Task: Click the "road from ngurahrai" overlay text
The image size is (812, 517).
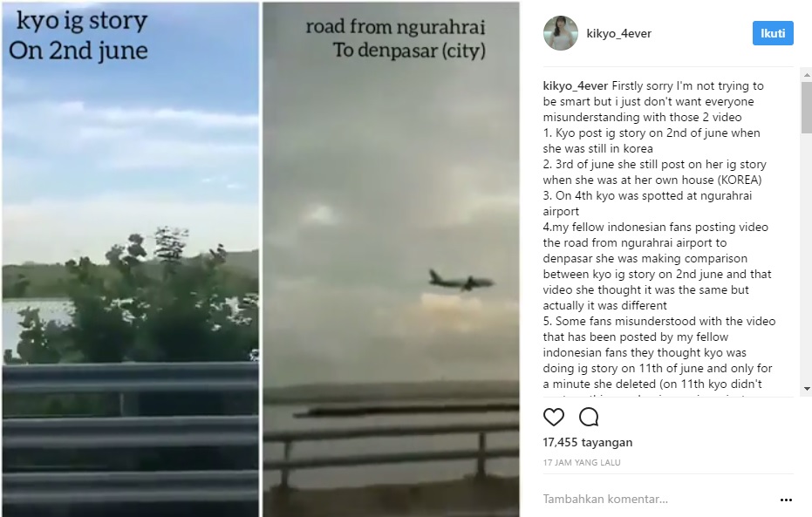Action: click(395, 26)
